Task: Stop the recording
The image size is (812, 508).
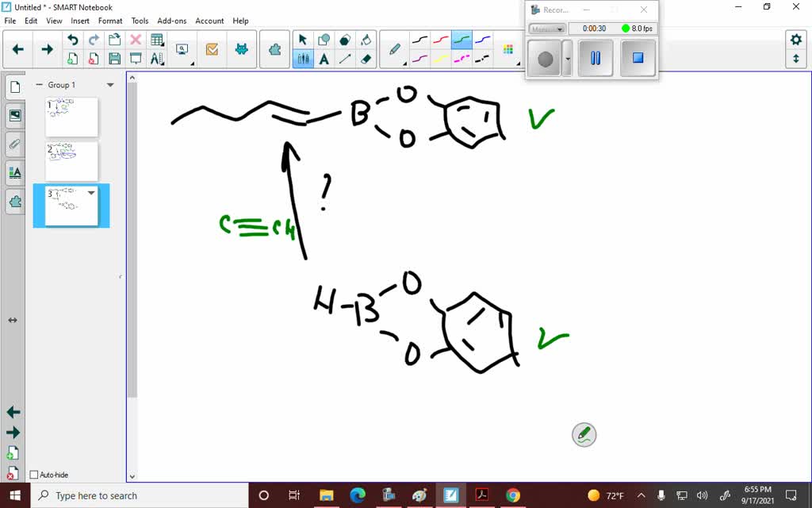Action: (x=638, y=56)
